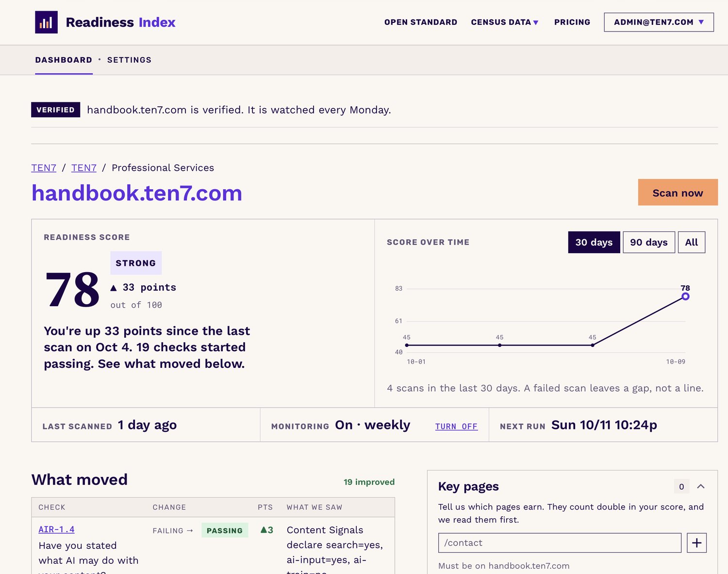This screenshot has width=728, height=574.
Task: Go to the Settings tab
Action: coord(129,60)
